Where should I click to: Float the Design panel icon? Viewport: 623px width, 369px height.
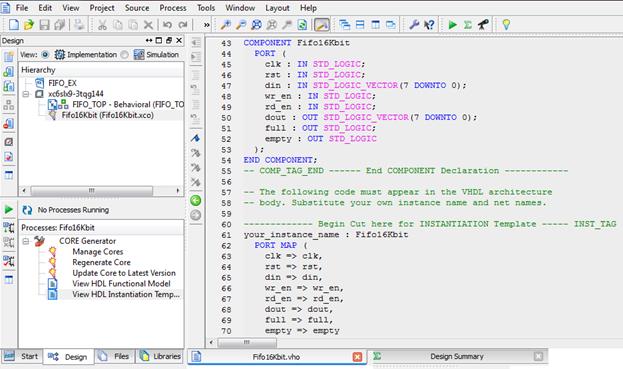(169, 41)
